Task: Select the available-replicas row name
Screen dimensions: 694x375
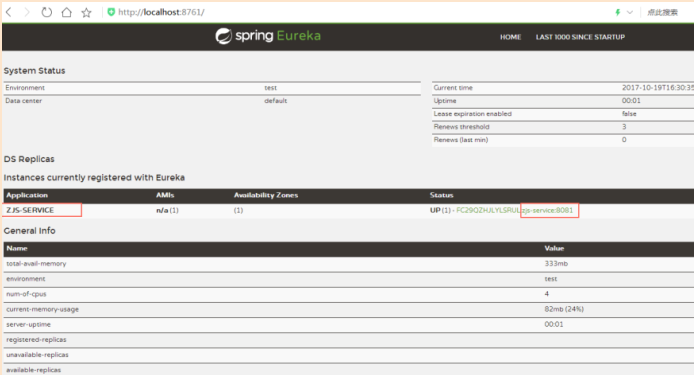Action: coord(34,370)
